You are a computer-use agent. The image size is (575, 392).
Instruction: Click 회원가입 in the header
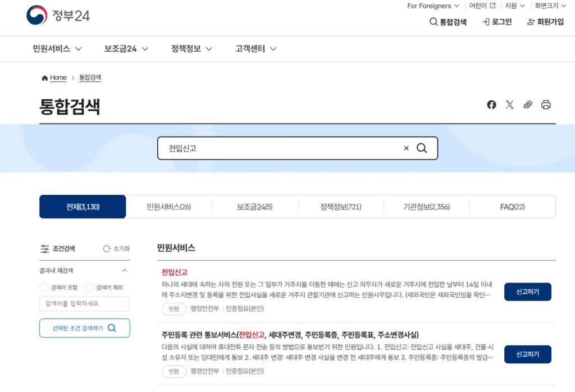click(545, 22)
